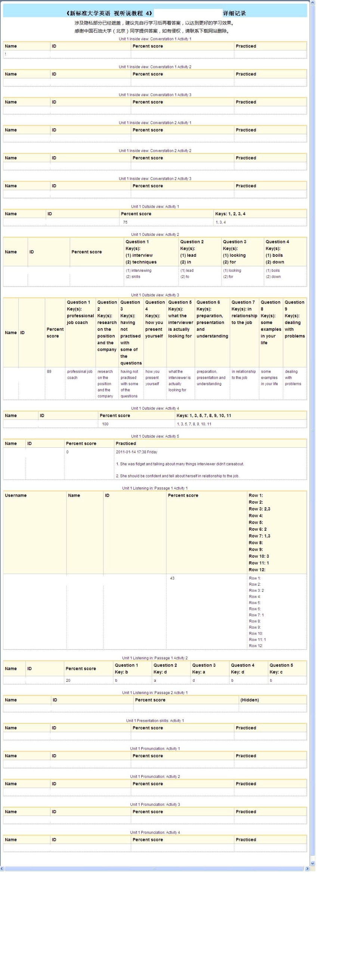Click 'Unit 1 Presentation skills: Activity 1' caption
Image resolution: width=355 pixels, height=980 pixels.
(155, 721)
